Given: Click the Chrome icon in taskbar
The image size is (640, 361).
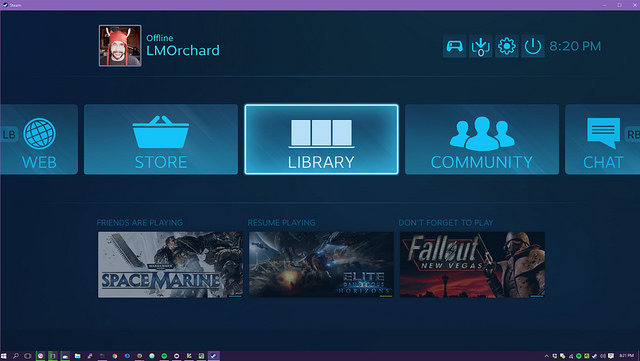Looking at the screenshot, I should point(115,356).
